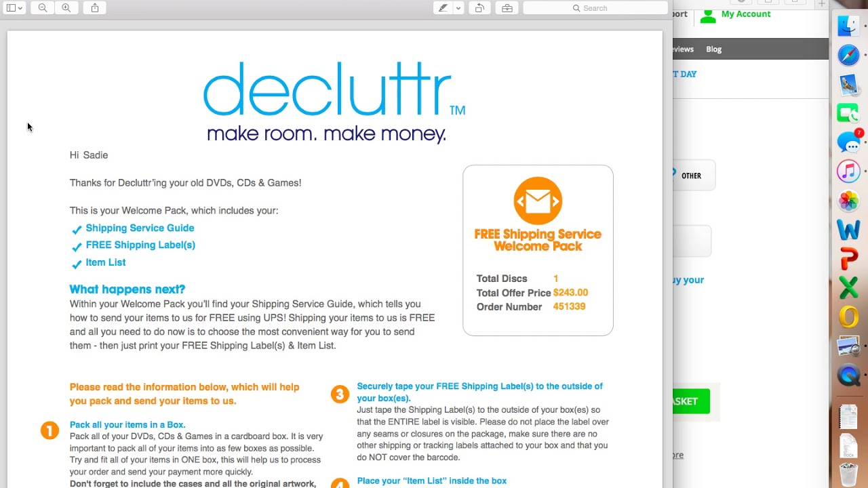Click the green My Account person icon
868x488 pixels.
[708, 16]
